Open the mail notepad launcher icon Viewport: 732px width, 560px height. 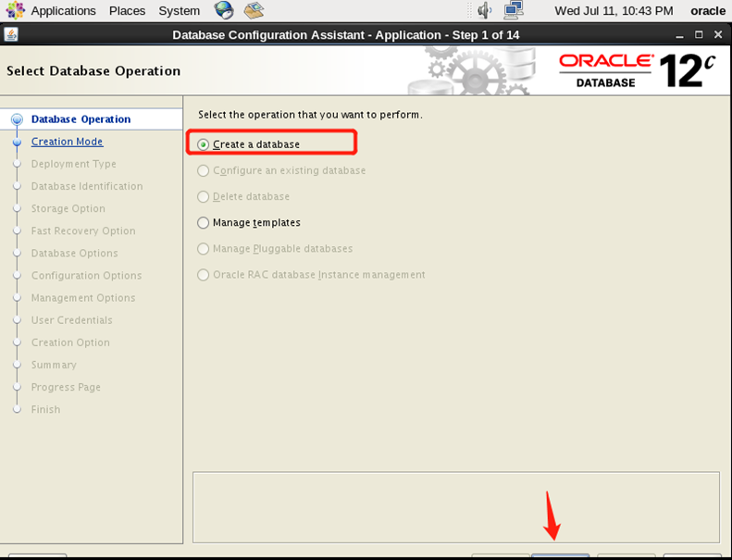click(x=254, y=10)
